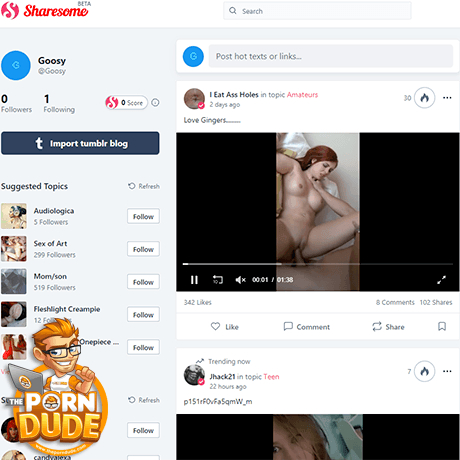Follow the Fleshlight Creampie topic
Screen dimensions: 460x460
[x=143, y=315]
